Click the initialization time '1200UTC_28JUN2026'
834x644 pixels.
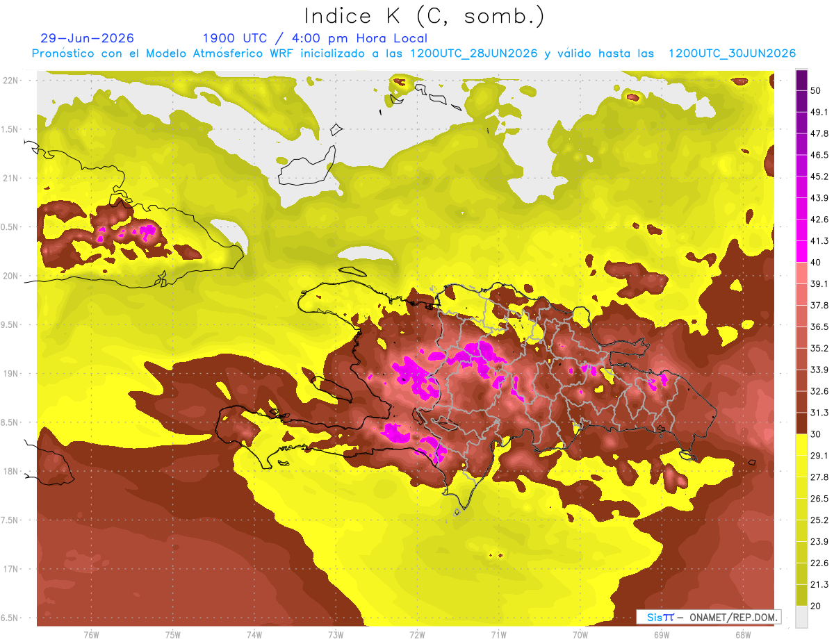point(473,53)
